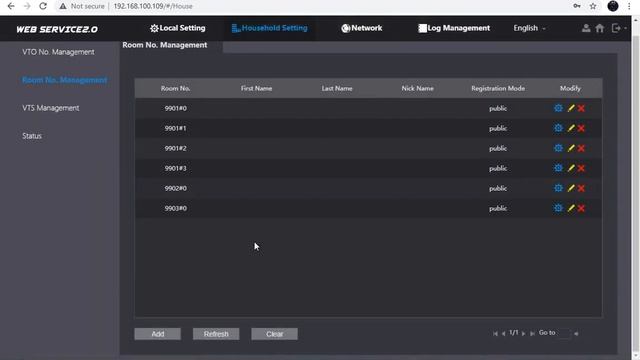Viewport: 640px width, 360px height.
Task: Delete room 9901#0 with the red X
Action: pyautogui.click(x=581, y=108)
